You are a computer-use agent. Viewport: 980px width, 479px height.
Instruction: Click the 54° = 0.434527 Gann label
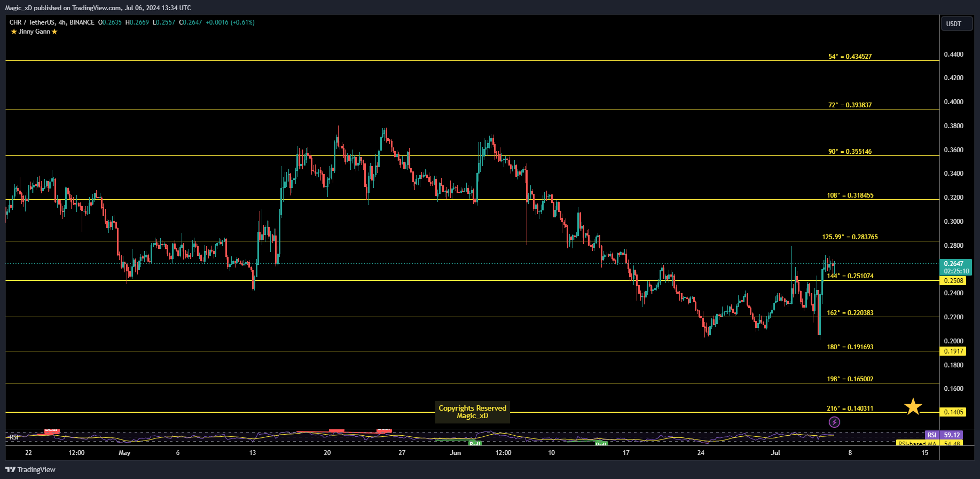[x=850, y=56]
